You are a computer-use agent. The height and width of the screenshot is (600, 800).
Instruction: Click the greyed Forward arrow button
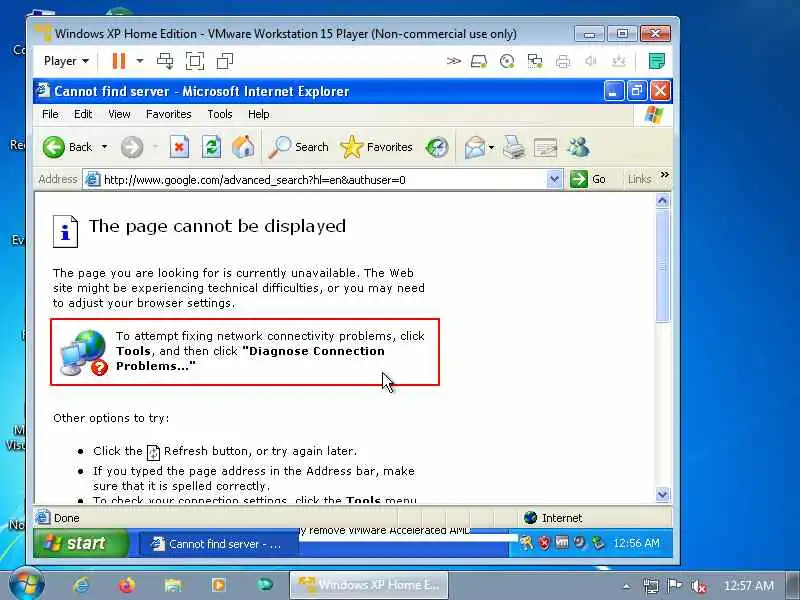tap(132, 147)
